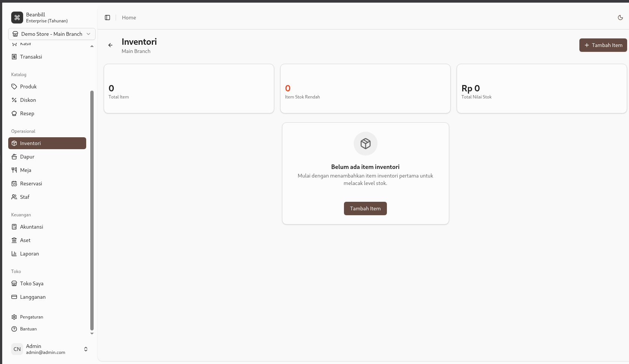
Task: Switch to dark mode moon icon
Action: point(620,18)
